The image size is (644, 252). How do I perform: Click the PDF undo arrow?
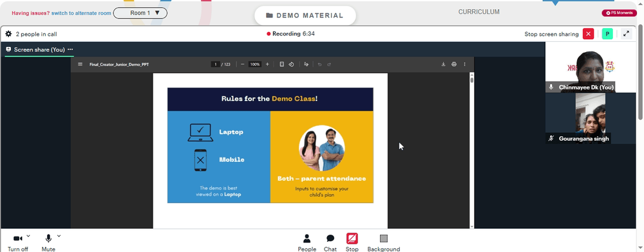point(319,64)
